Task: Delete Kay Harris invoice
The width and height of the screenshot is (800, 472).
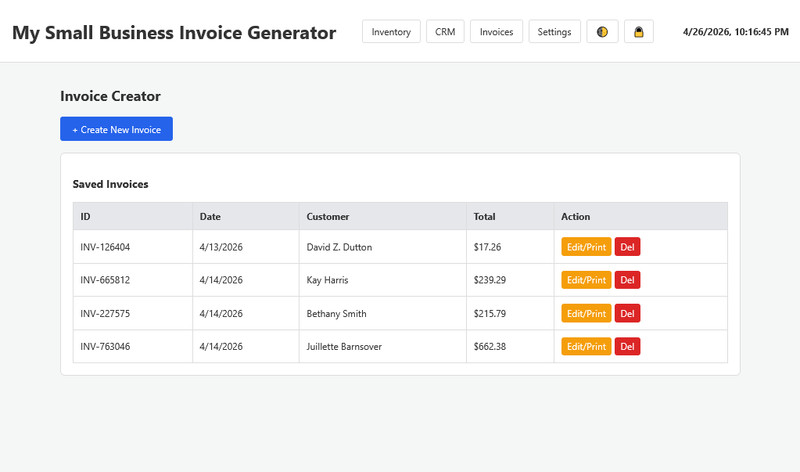Action: (627, 280)
